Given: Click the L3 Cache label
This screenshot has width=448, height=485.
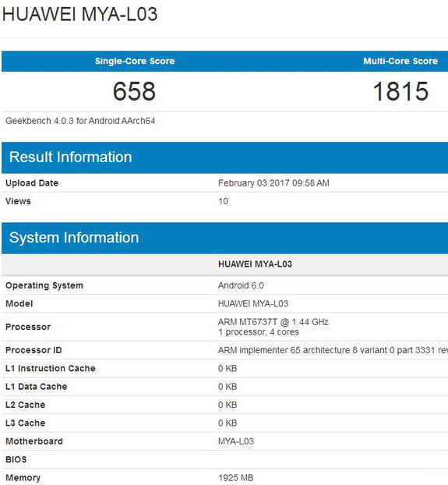Looking at the screenshot, I should 26,423.
